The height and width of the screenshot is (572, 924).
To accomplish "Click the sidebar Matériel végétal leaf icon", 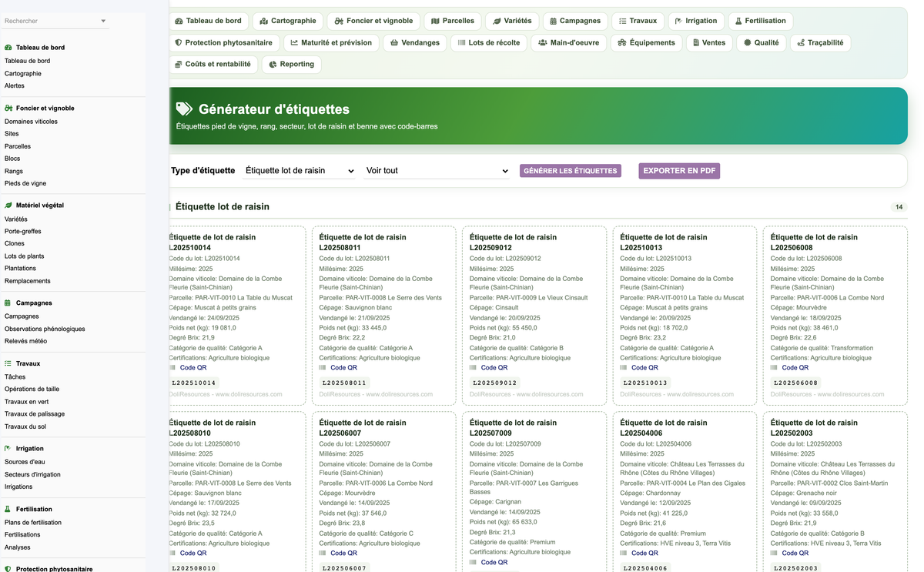I will (8, 206).
